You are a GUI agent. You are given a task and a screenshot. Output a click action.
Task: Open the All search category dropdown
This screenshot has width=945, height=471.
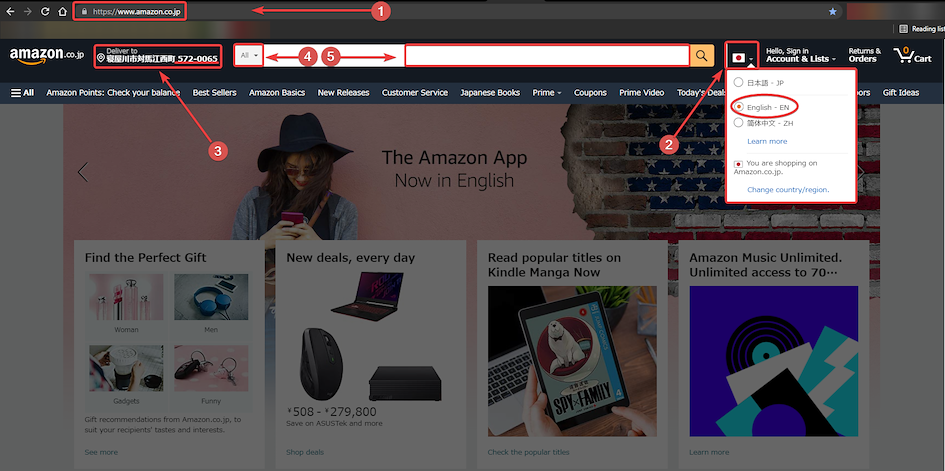249,55
